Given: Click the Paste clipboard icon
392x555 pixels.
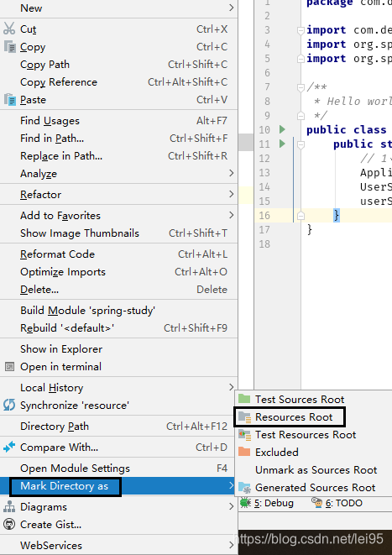Looking at the screenshot, I should coord(9,99).
